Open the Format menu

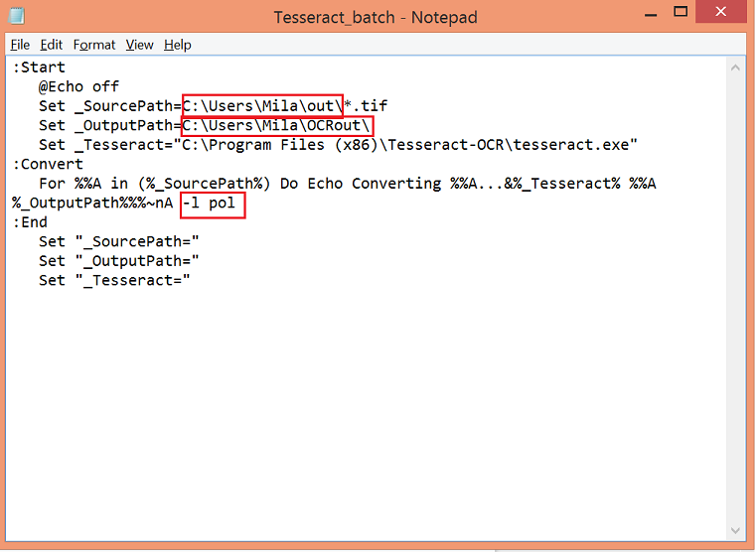[94, 45]
